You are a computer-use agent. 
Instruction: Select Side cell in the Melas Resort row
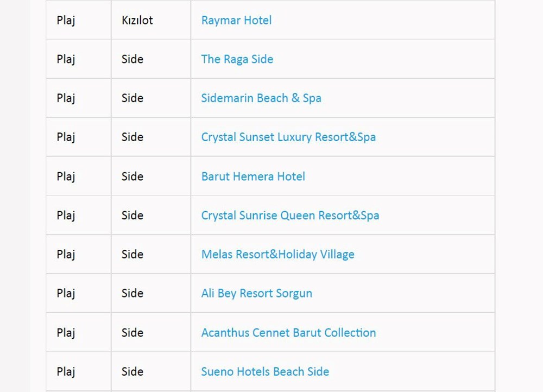[132, 255]
